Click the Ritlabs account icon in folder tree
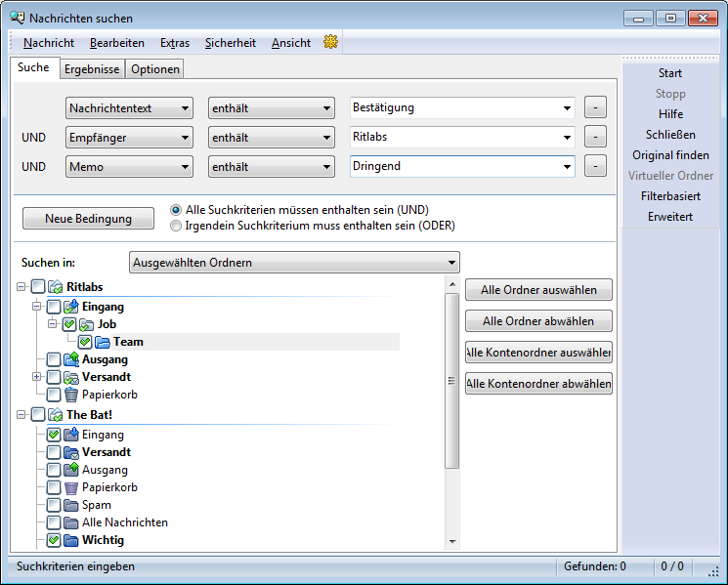This screenshot has height=585, width=728. [55, 288]
